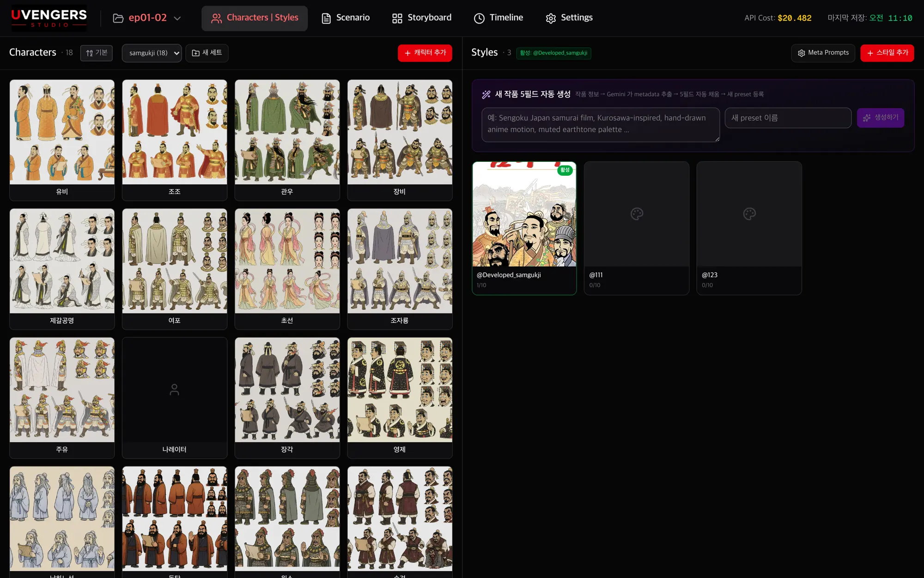Viewport: 924px width, 578px height.
Task: Open the Meta Prompts settings
Action: tap(823, 53)
